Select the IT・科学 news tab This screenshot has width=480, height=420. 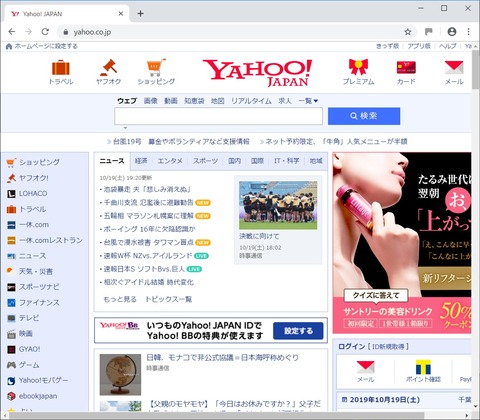point(286,161)
